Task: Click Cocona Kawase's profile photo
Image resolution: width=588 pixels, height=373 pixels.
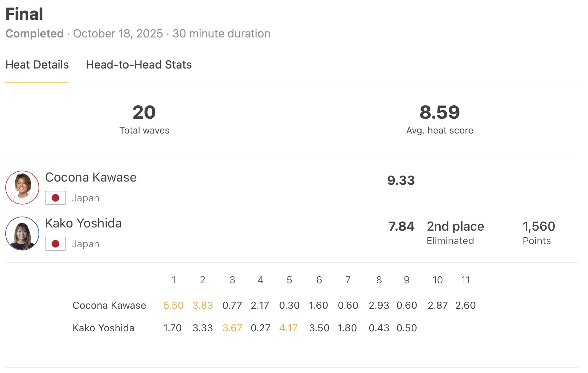Action: pos(22,188)
